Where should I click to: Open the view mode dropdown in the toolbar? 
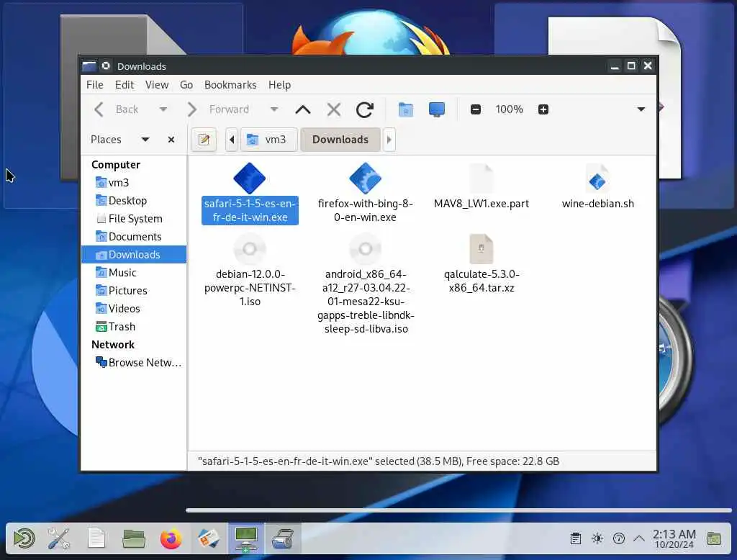pyautogui.click(x=641, y=109)
